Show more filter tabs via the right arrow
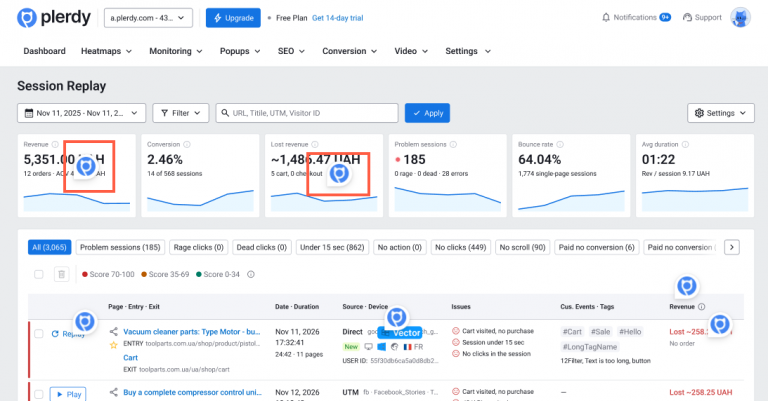 (x=732, y=247)
